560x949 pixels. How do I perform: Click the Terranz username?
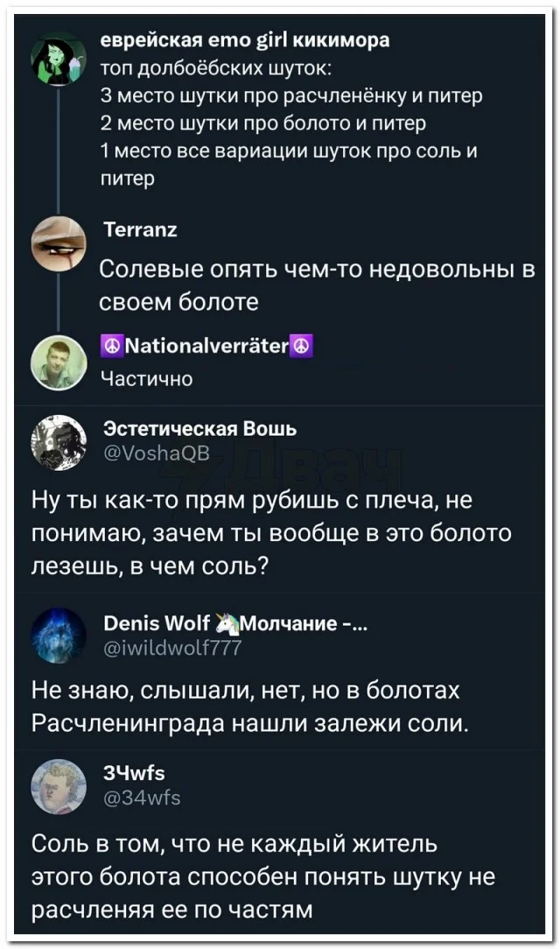(140, 230)
